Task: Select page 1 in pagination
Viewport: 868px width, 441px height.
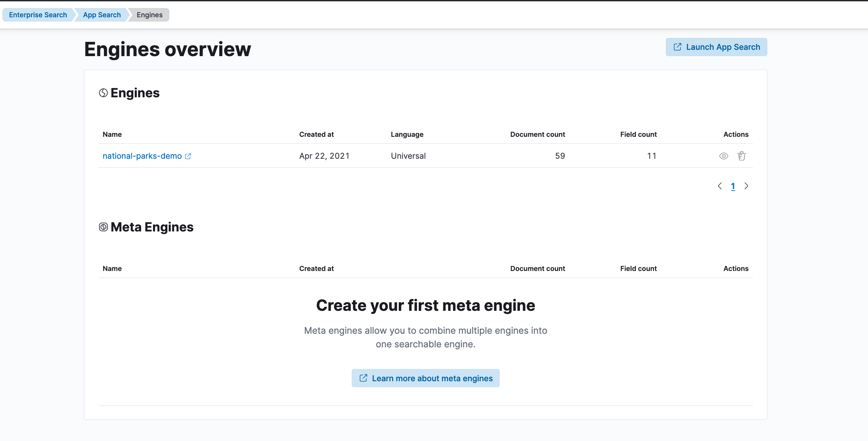Action: point(733,186)
